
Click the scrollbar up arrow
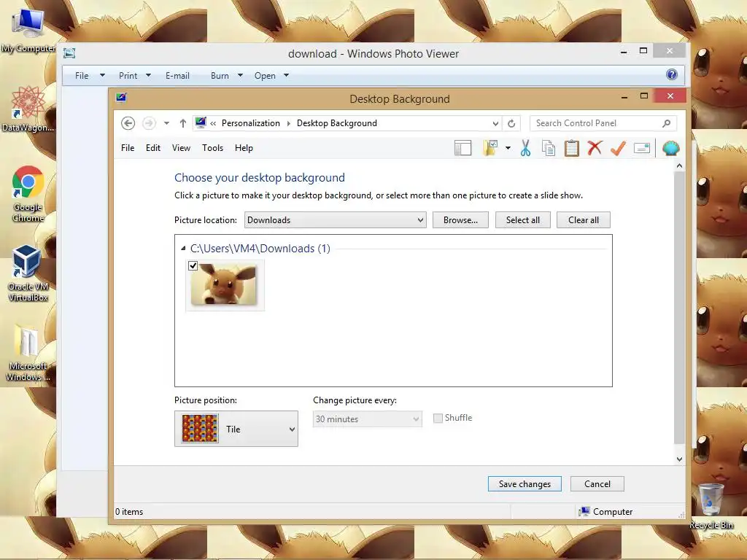tap(679, 166)
